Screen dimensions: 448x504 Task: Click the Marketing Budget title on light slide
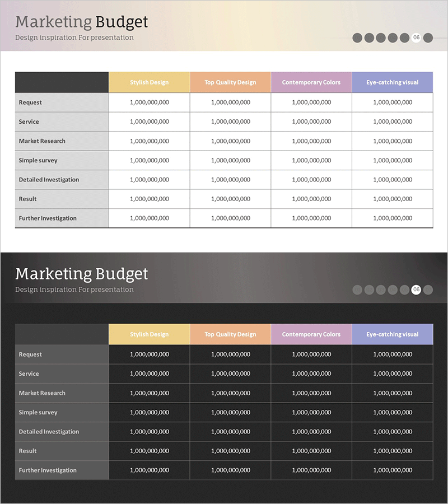[x=82, y=22]
